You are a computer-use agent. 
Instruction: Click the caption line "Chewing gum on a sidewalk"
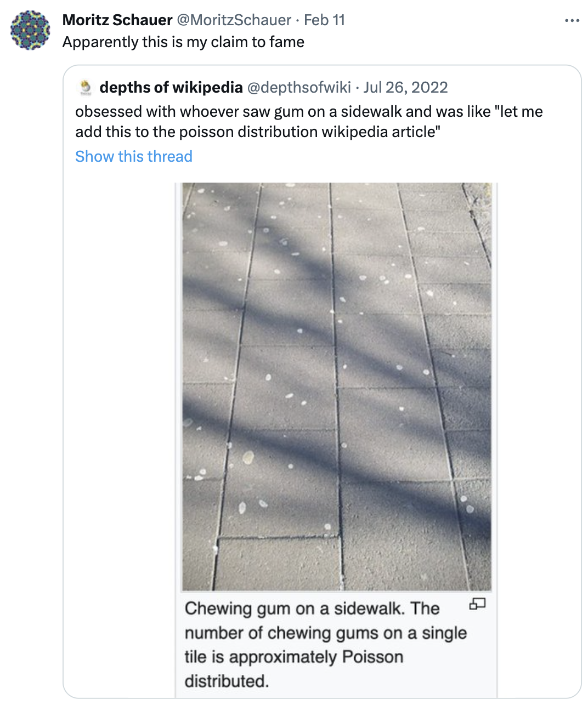312,609
